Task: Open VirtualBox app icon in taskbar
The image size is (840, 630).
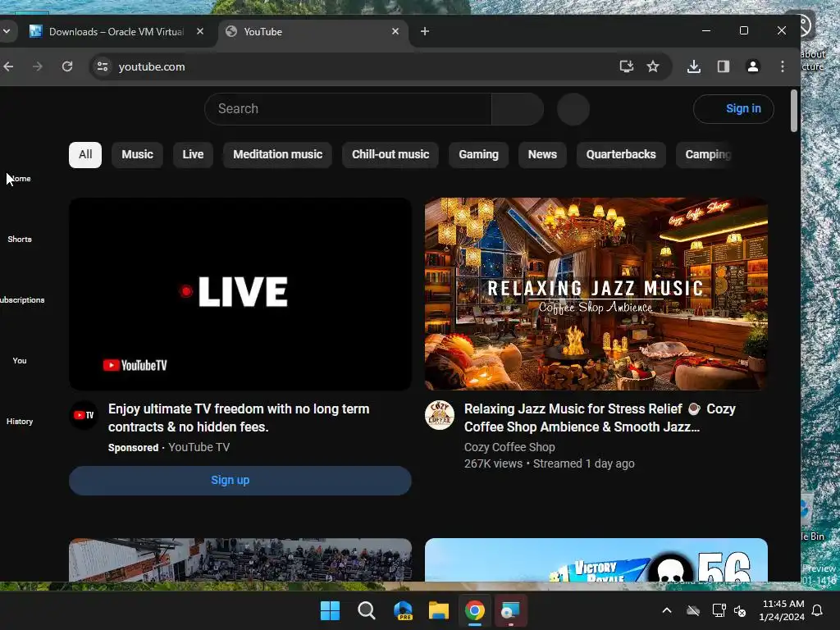Action: tap(510, 610)
